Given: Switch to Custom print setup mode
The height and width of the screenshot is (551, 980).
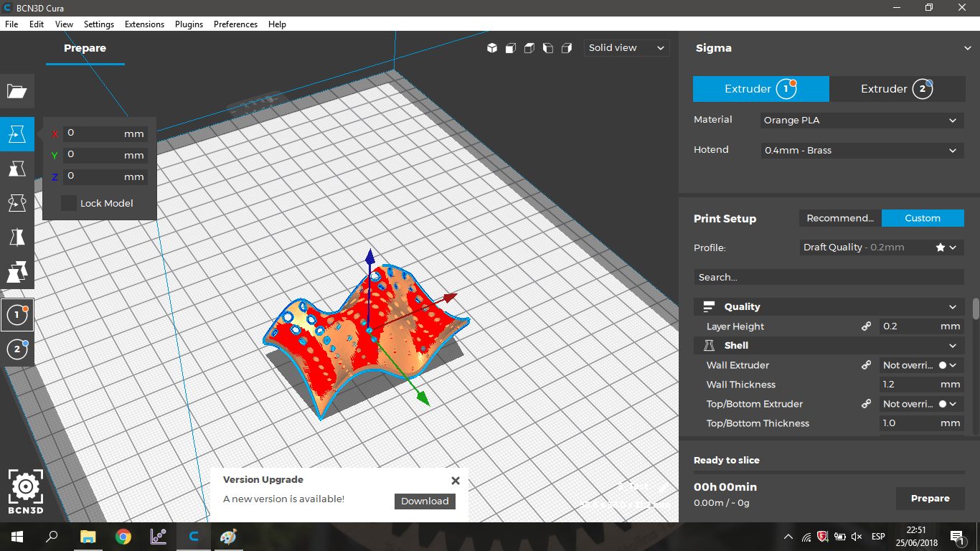Looking at the screenshot, I should pyautogui.click(x=923, y=218).
